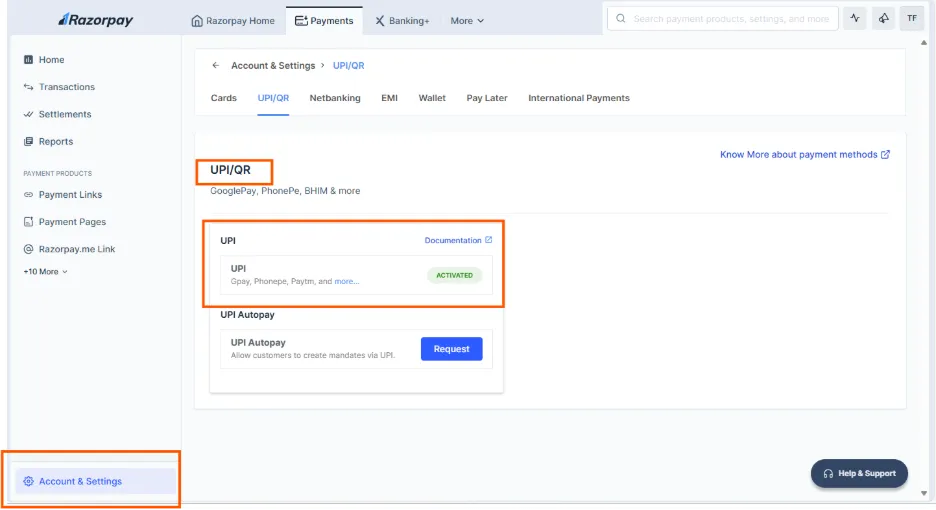Click the scrollbar up arrow
This screenshot has height=510, width=936.
tap(923, 42)
